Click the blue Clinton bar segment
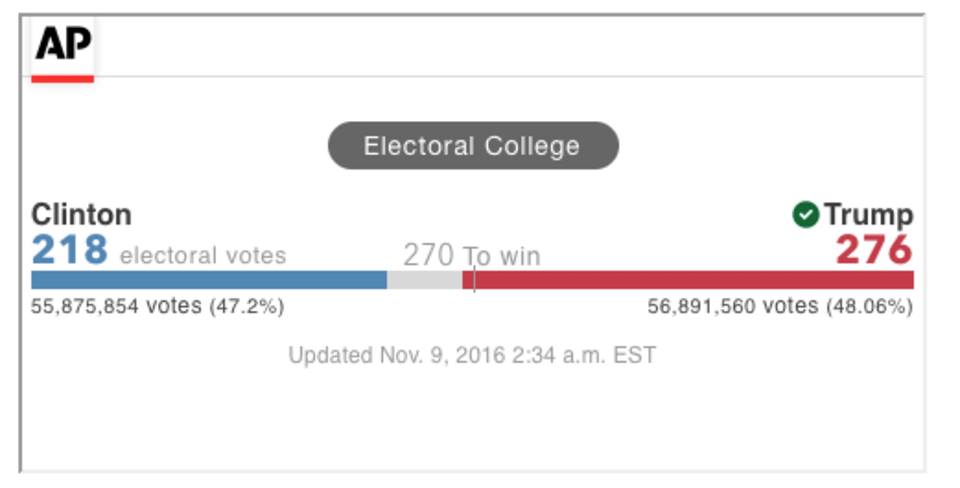This screenshot has height=488, width=960. click(x=208, y=280)
